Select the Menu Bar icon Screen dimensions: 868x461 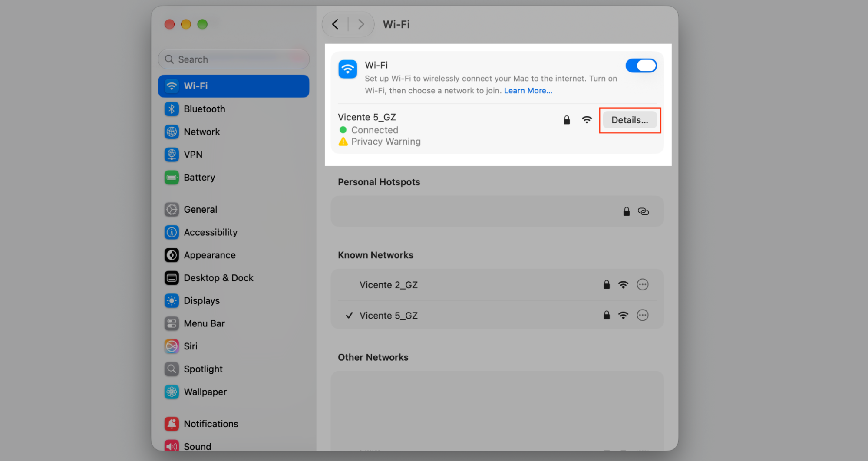click(172, 323)
